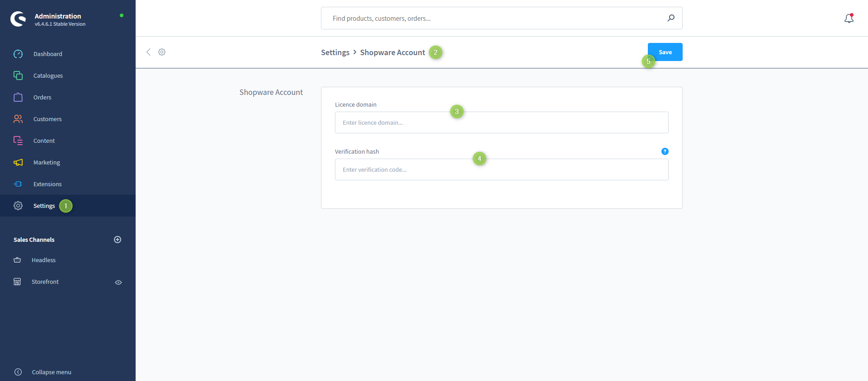
Task: Click the Storefront shop icon
Action: pos(17,282)
